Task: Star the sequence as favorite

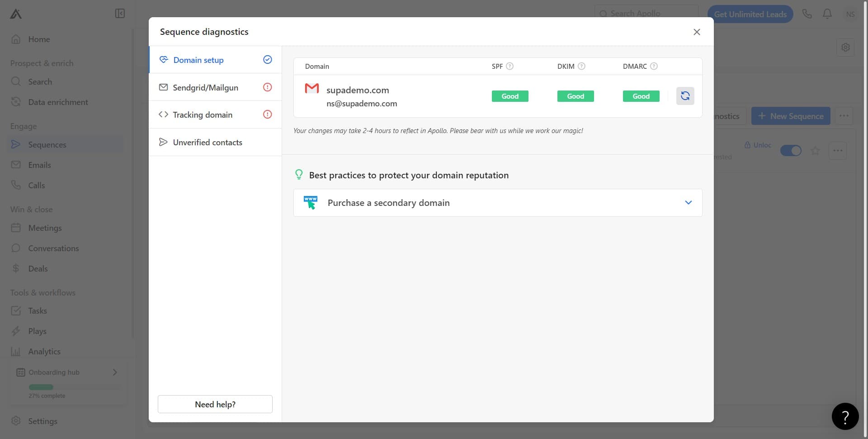Action: 816,151
